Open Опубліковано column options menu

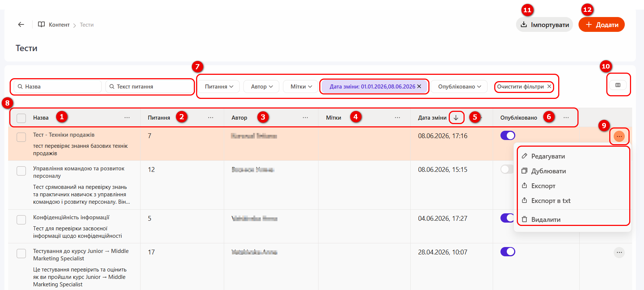tap(566, 117)
